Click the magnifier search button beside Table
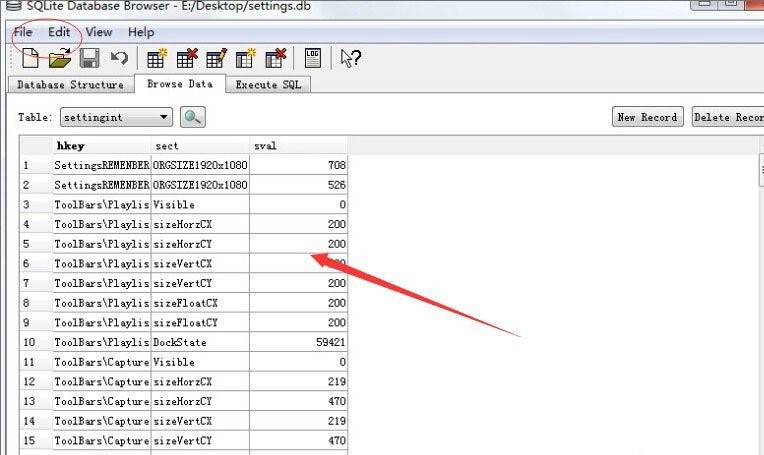This screenshot has width=764, height=455. pyautogui.click(x=193, y=117)
